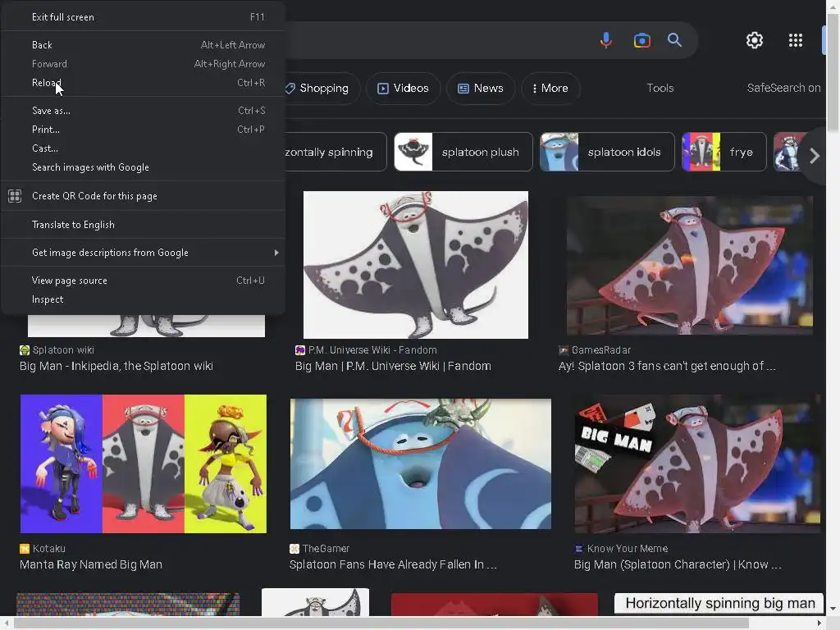Select Save as... menu entry
This screenshot has height=630, width=840.
(x=143, y=111)
